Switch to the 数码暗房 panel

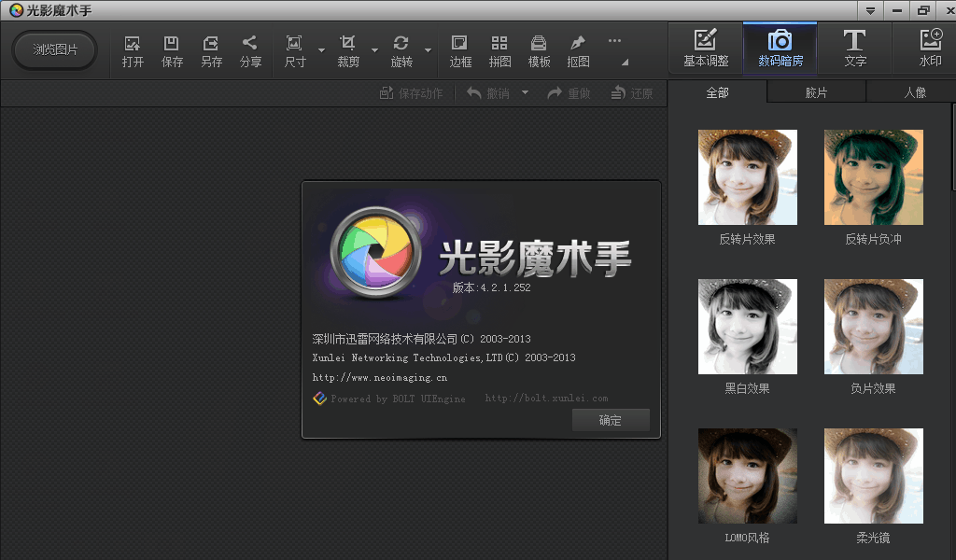click(x=780, y=49)
